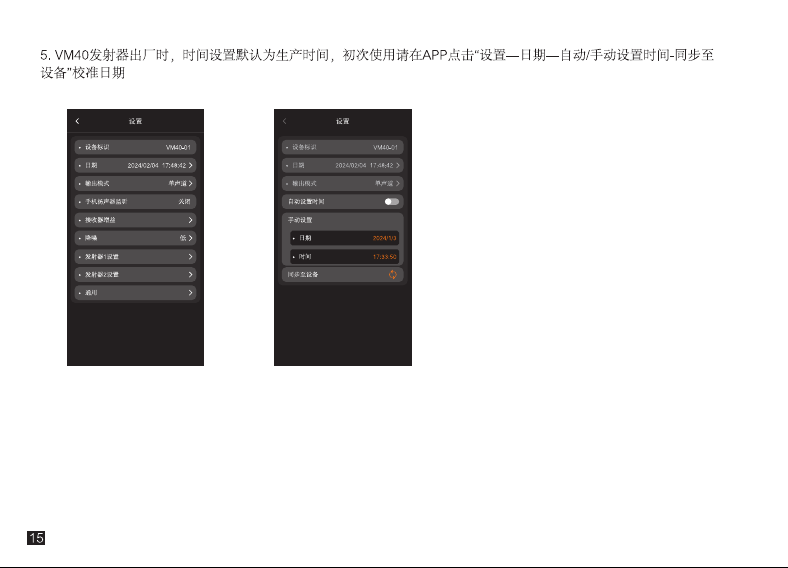Screen dimensions: 788x568
Task: Select 设备标识 label in left screen
Action: point(97,147)
